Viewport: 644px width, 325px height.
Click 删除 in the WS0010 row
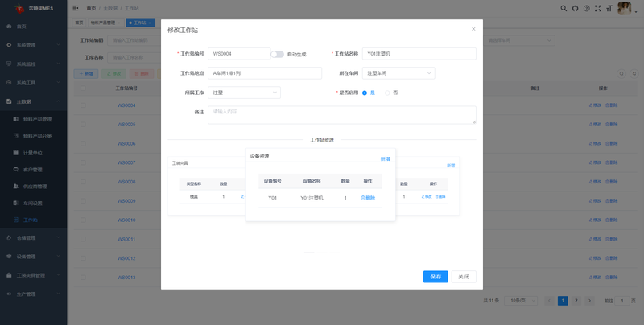point(611,220)
